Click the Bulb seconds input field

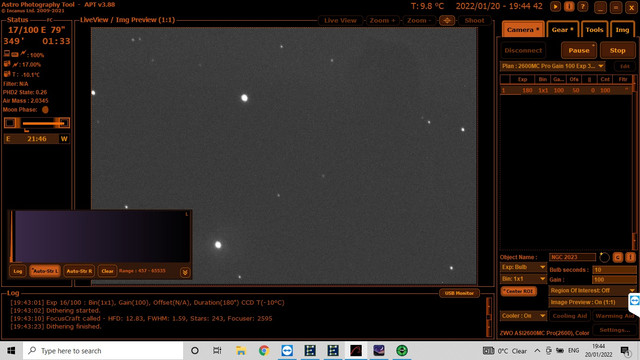coord(614,270)
